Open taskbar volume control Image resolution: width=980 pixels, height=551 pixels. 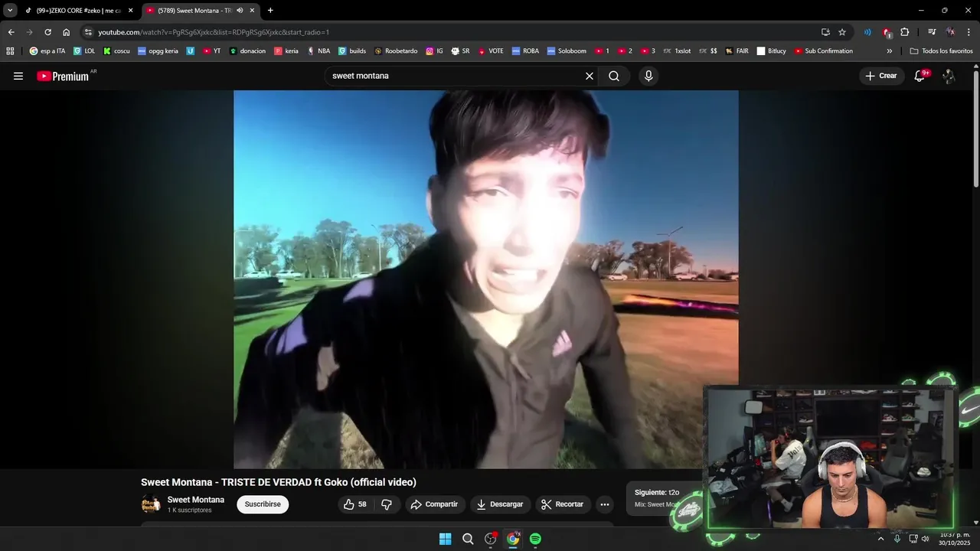coord(925,539)
